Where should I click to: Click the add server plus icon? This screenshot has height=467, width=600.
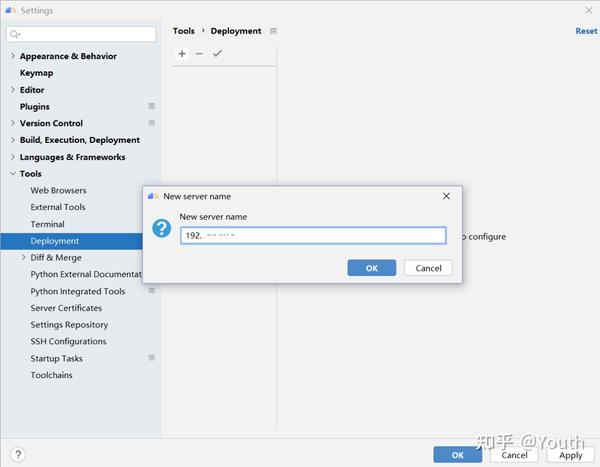[x=182, y=54]
